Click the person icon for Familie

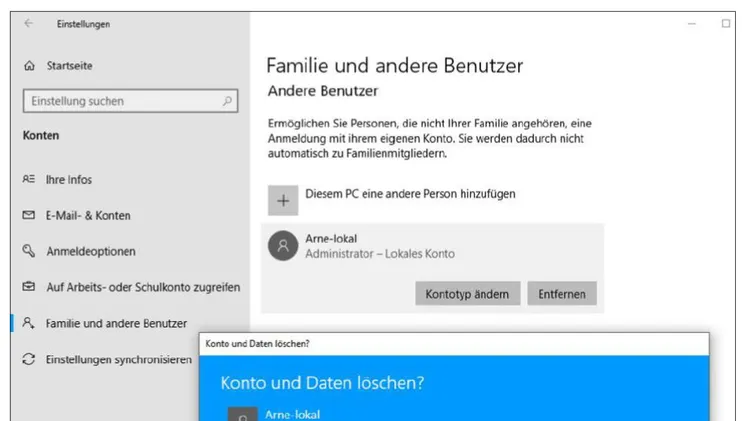point(29,323)
